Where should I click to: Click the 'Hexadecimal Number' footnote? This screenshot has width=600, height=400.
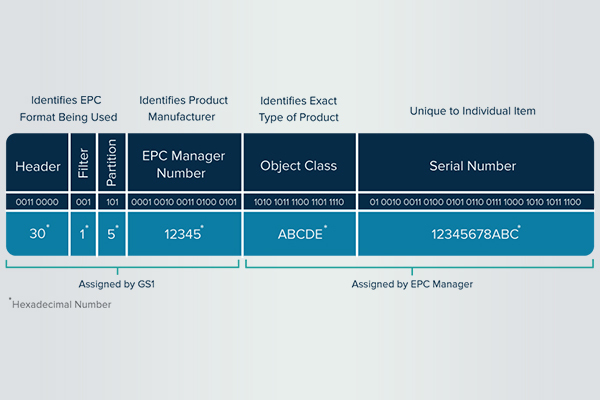[x=60, y=304]
